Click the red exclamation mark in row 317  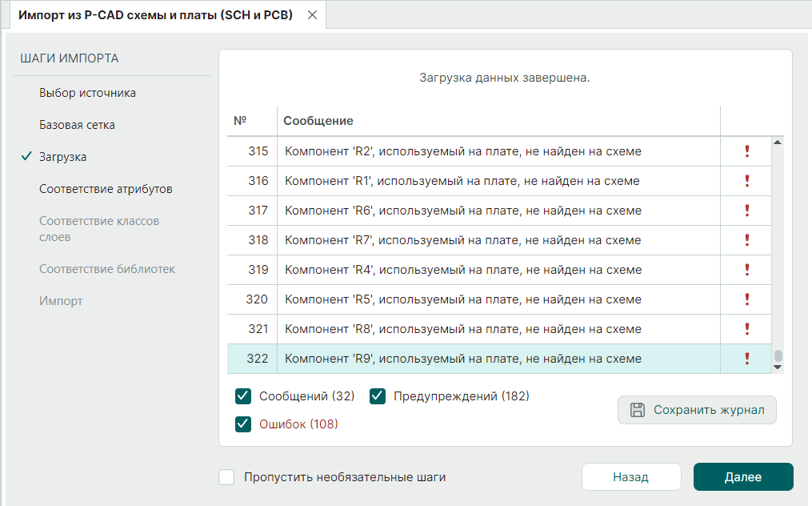pos(746,211)
